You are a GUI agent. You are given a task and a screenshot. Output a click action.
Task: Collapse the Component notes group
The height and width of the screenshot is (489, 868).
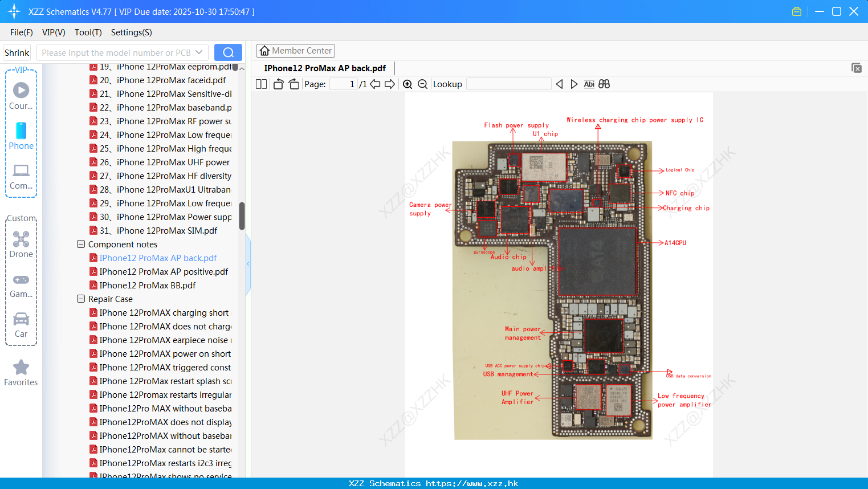point(81,244)
